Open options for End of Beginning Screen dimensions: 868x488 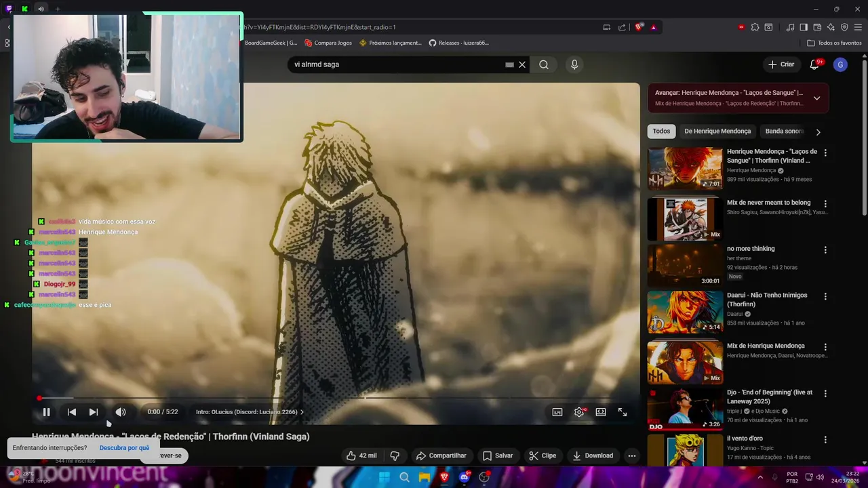pos(825,393)
